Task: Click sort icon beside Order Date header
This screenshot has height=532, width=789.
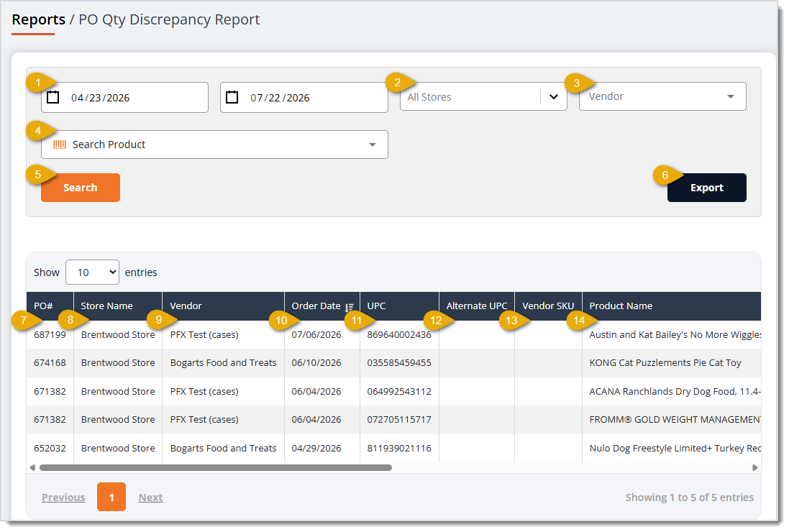Action: click(350, 307)
